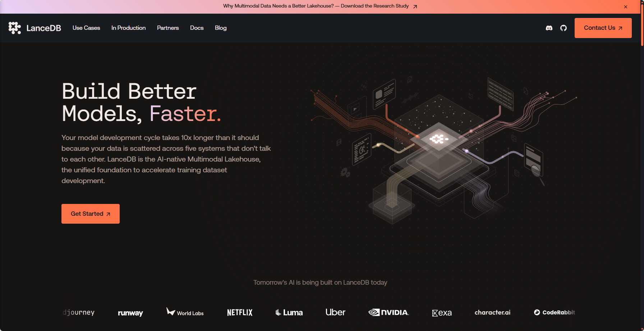Image resolution: width=644 pixels, height=331 pixels.
Task: Open the GitHub repository icon
Action: [563, 28]
